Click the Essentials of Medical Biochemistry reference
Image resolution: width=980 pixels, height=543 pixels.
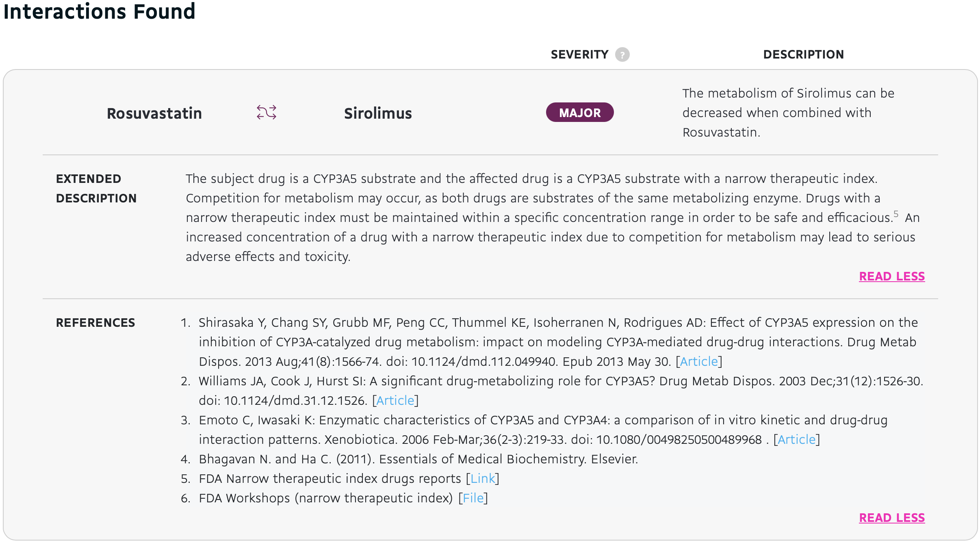click(418, 459)
